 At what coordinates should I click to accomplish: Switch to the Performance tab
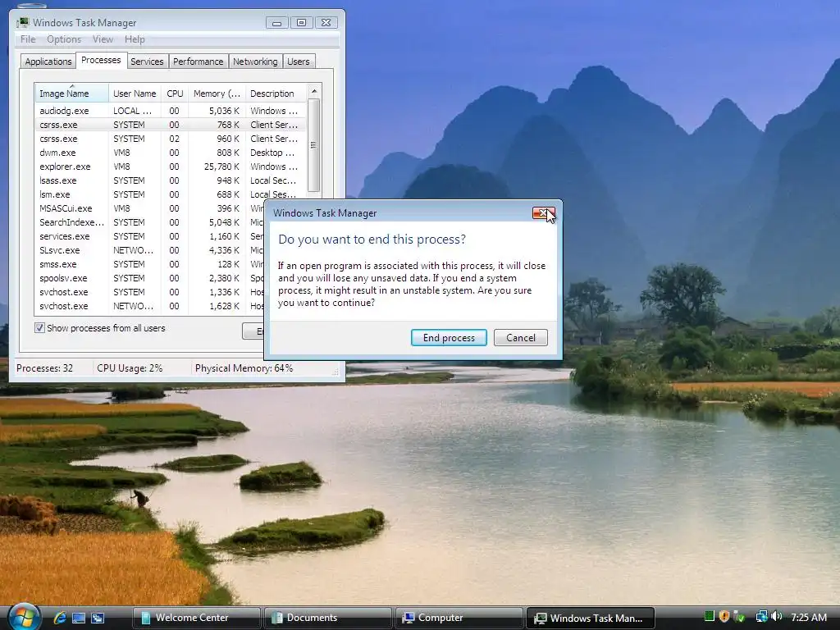(x=199, y=62)
